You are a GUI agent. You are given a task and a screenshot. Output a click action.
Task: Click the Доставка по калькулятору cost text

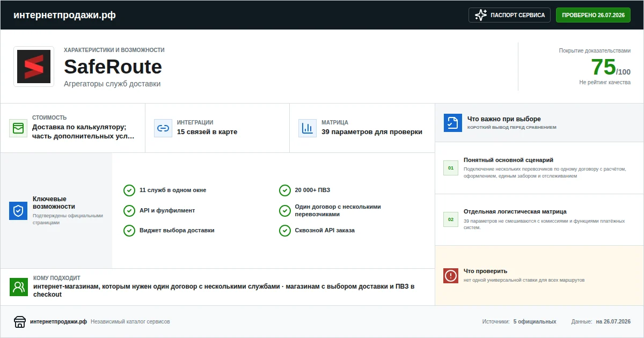tap(83, 132)
